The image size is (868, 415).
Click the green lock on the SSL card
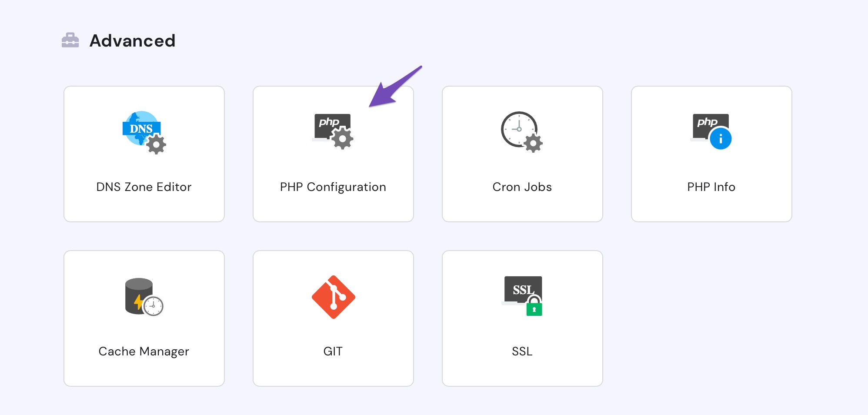[535, 309]
